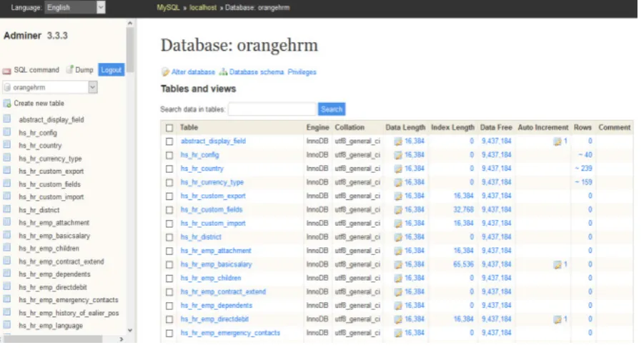Click sidebar vertical scrollbar down arrow
Screen dimensions: 644x350
[x=130, y=330]
